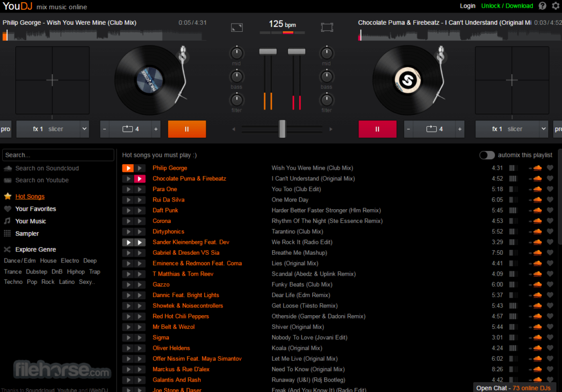Toggle the left deck loop 4 button

point(131,129)
